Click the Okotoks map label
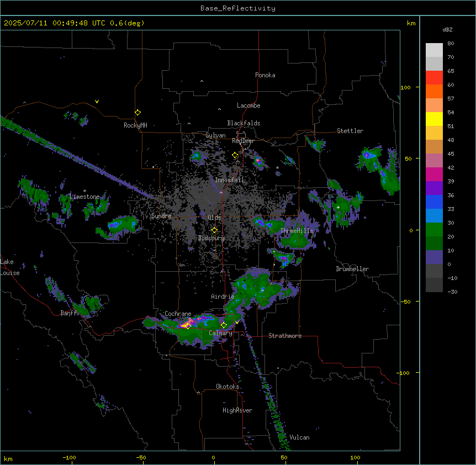The image size is (476, 465). (228, 387)
